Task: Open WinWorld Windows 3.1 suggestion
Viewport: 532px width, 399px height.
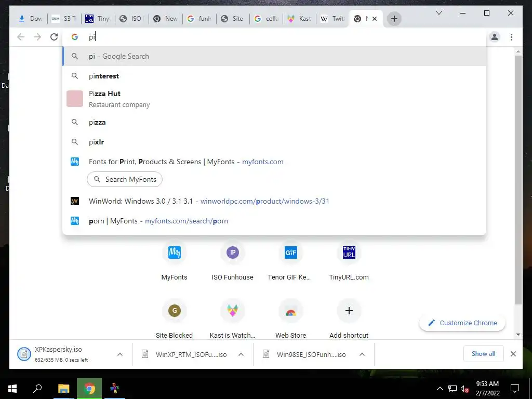Action: point(274,201)
